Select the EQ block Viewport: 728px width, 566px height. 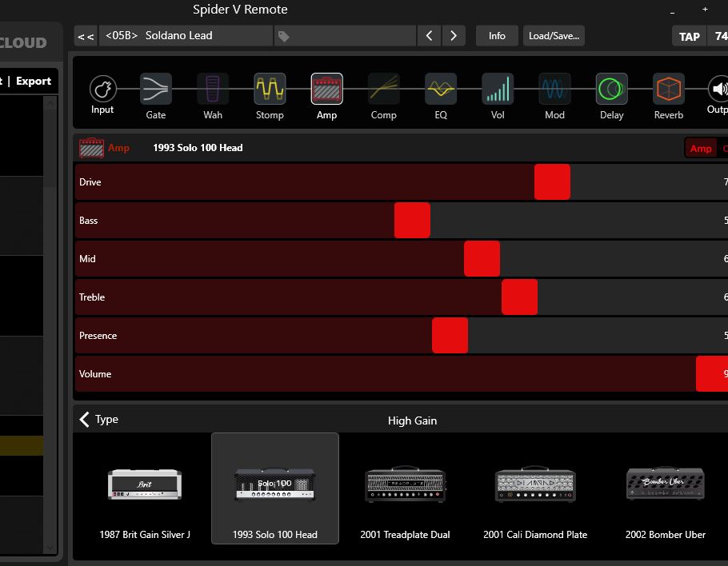click(441, 89)
